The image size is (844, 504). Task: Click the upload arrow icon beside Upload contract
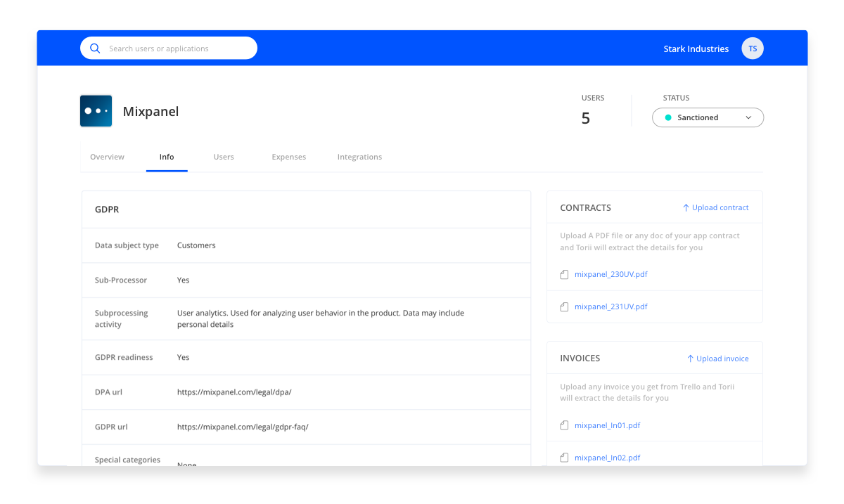tap(686, 207)
